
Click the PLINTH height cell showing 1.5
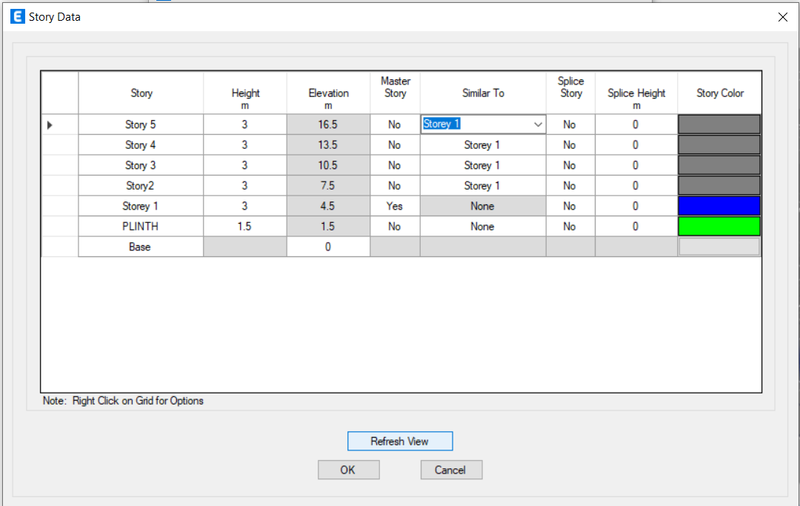pyautogui.click(x=245, y=226)
